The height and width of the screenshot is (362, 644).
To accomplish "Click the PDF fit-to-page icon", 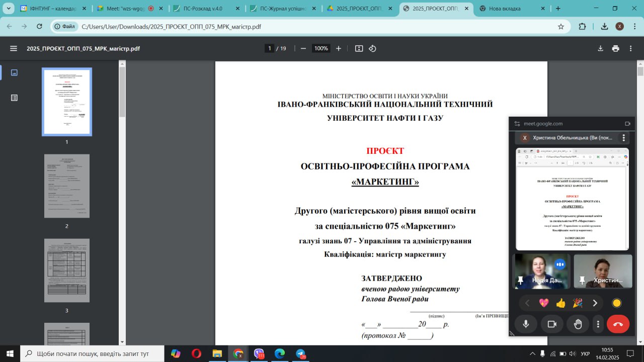I will (x=359, y=48).
